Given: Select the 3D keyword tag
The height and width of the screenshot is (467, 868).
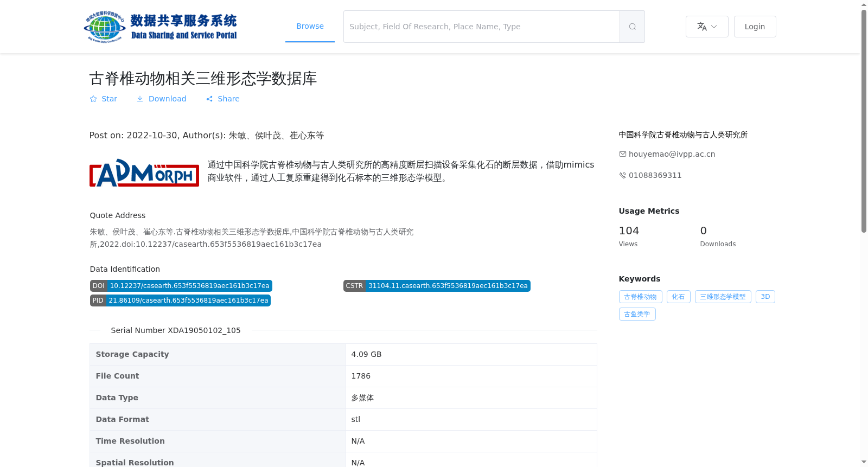Looking at the screenshot, I should [x=765, y=297].
